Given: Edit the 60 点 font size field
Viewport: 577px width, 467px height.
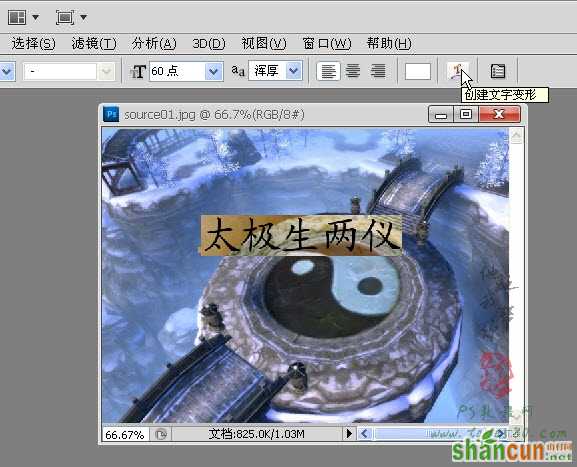Looking at the screenshot, I should pos(177,71).
